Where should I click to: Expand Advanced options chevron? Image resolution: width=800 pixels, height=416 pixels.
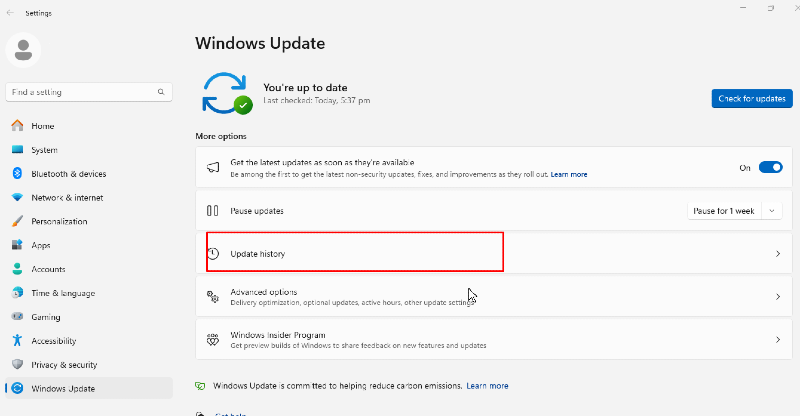778,297
